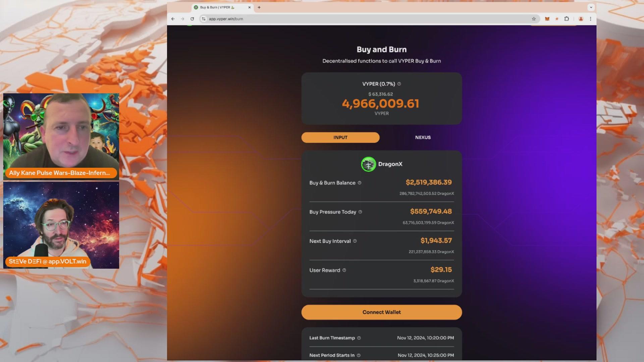This screenshot has height=362, width=644.
Task: Open the extensions puzzle icon
Action: 567,19
